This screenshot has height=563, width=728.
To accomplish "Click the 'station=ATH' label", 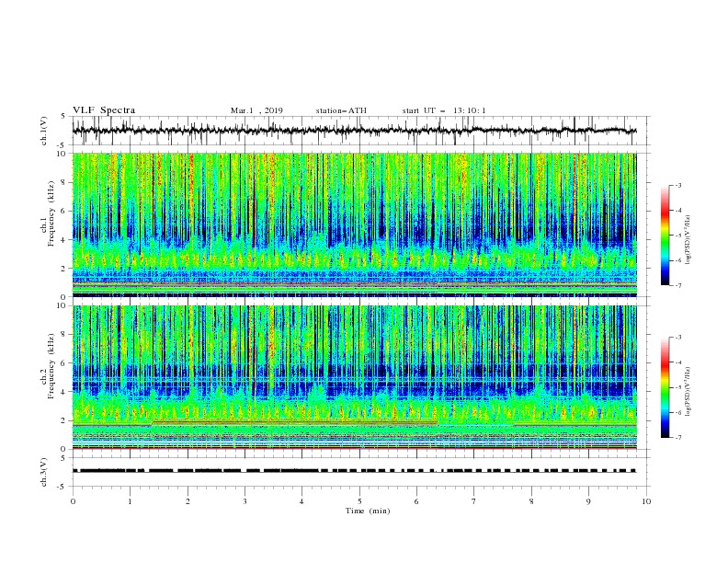I will 341,110.
